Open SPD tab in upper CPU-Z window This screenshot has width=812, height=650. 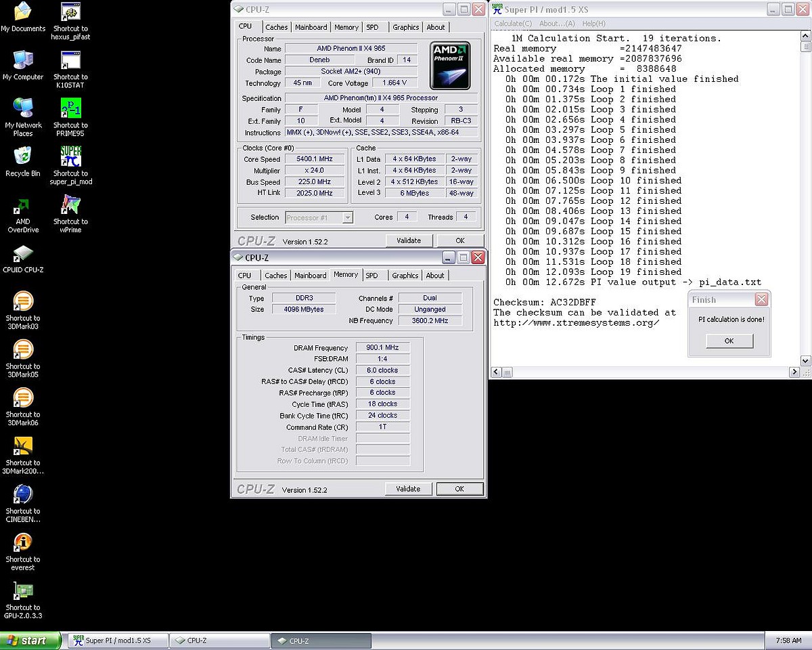[373, 27]
